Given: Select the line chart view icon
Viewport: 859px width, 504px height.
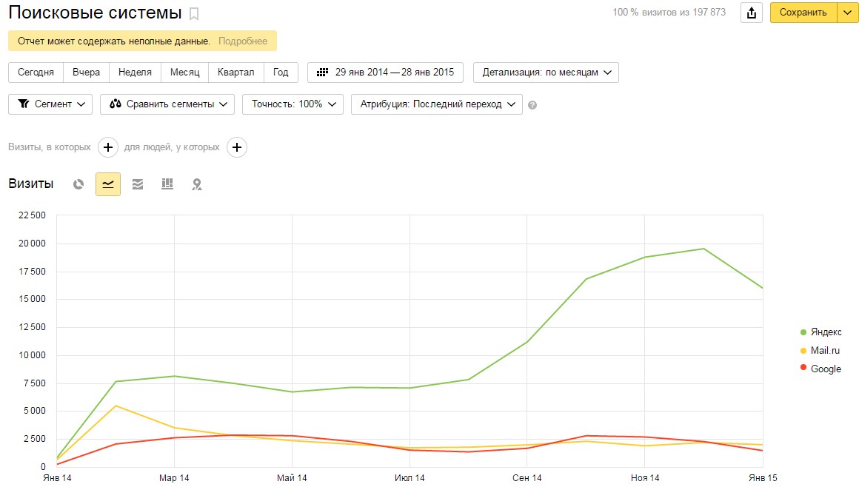Looking at the screenshot, I should tap(108, 184).
